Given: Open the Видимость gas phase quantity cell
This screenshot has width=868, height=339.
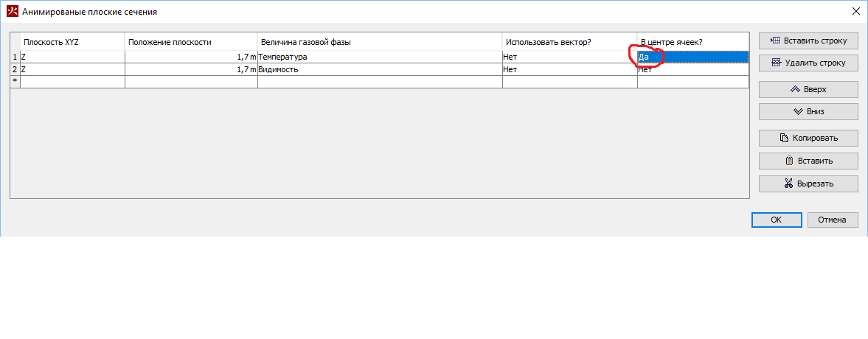Looking at the screenshot, I should (379, 69).
